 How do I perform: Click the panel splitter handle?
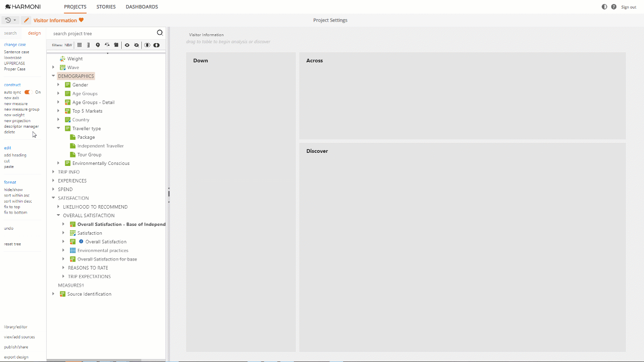169,194
